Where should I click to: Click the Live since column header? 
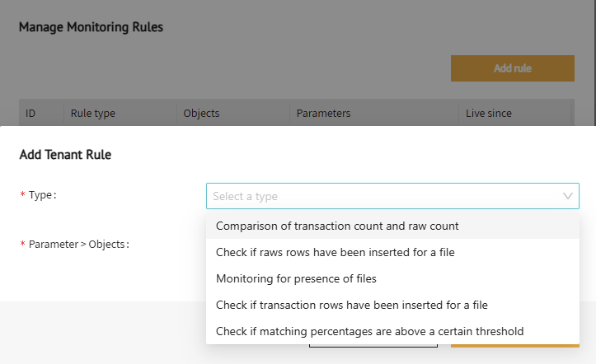click(x=489, y=114)
